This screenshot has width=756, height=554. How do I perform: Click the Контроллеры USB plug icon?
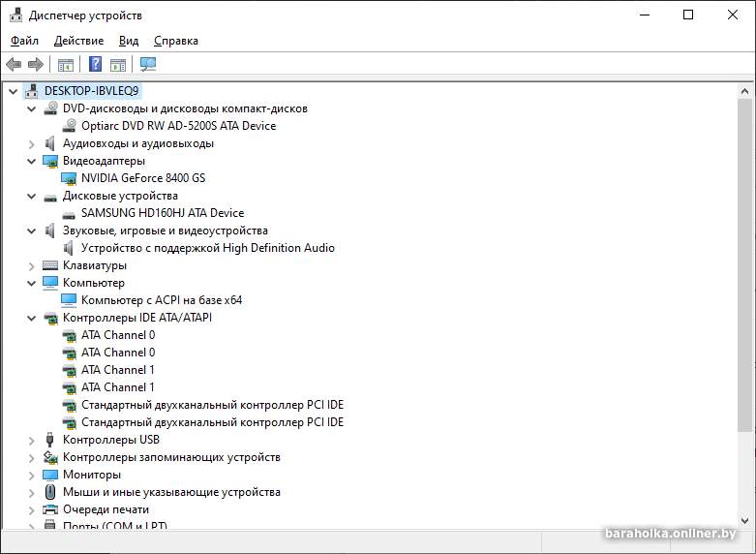click(49, 440)
